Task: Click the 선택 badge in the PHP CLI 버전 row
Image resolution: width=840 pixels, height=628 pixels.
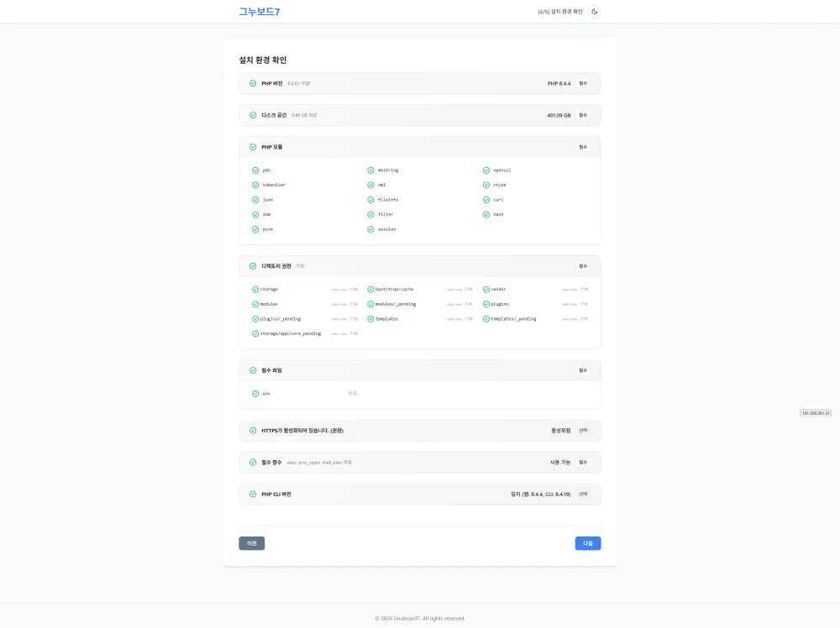Action: (583, 495)
